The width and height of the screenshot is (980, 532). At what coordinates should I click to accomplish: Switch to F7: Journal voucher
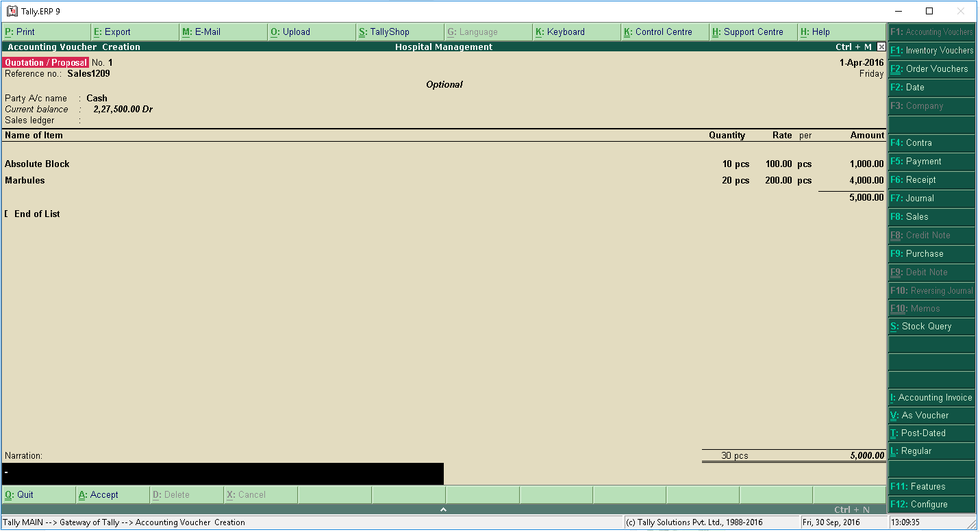point(931,199)
